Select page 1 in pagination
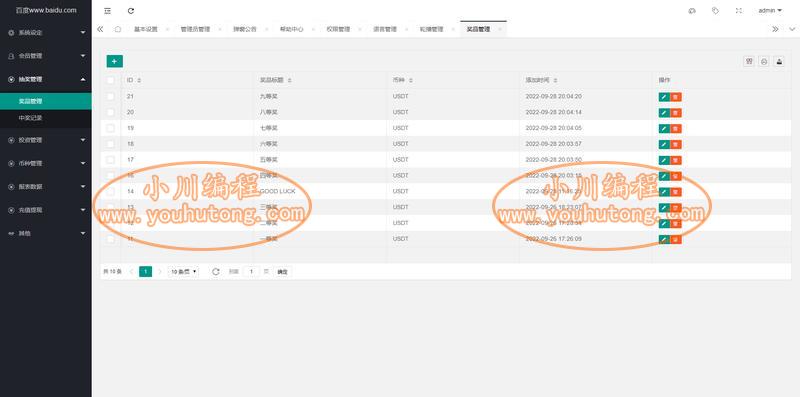Viewport: 800px width, 397px height. (145, 272)
